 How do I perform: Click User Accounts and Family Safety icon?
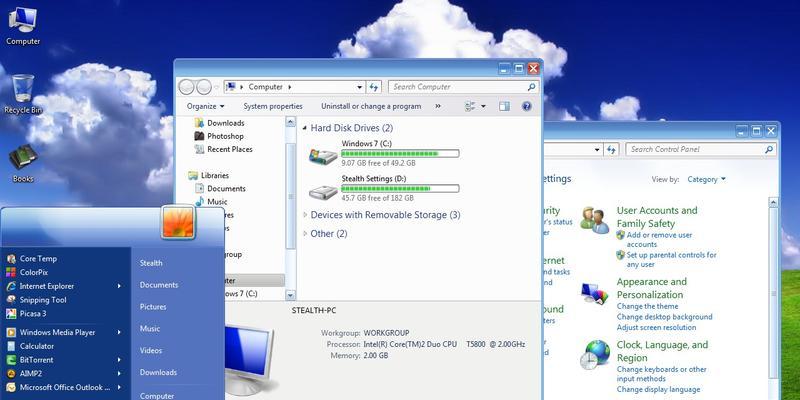pos(594,220)
